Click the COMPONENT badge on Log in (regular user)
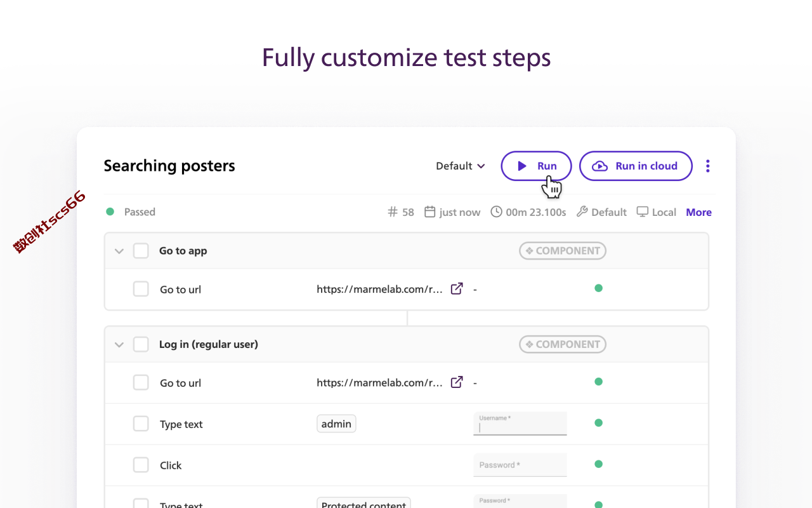812x508 pixels. click(563, 344)
